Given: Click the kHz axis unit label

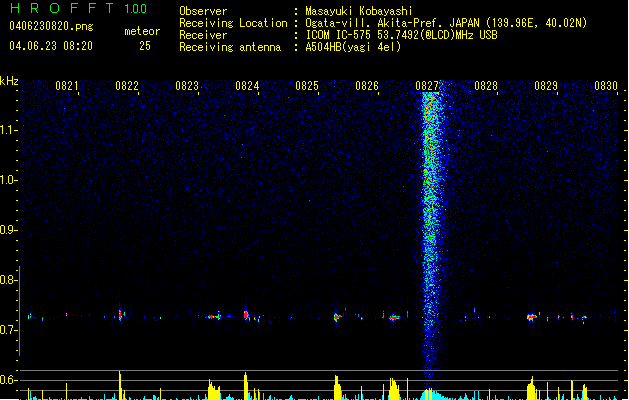Looking at the screenshot, I should click(x=9, y=81).
